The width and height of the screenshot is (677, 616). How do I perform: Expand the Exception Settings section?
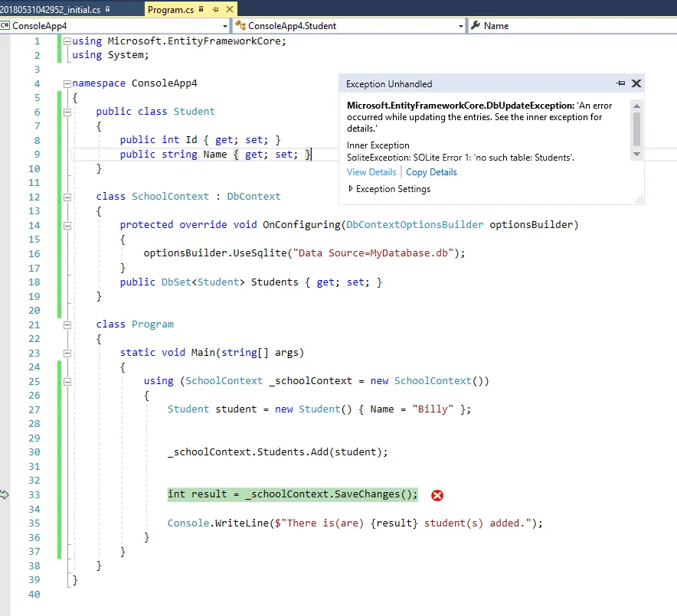pyautogui.click(x=352, y=189)
